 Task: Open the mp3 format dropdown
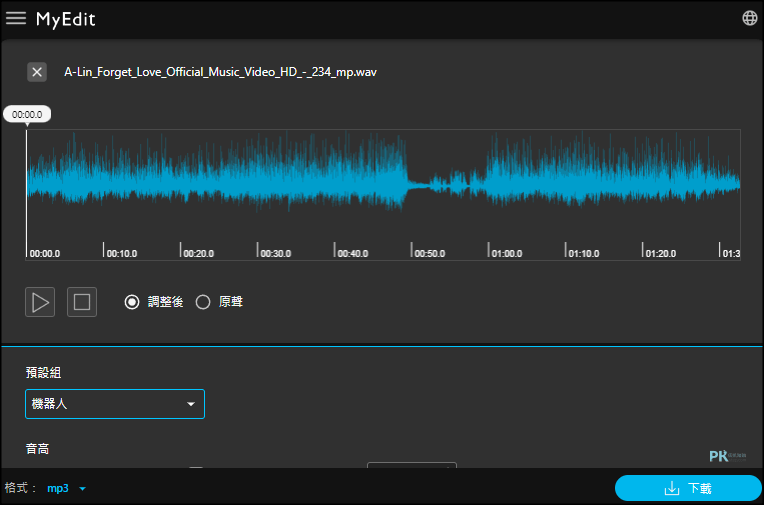pos(67,488)
